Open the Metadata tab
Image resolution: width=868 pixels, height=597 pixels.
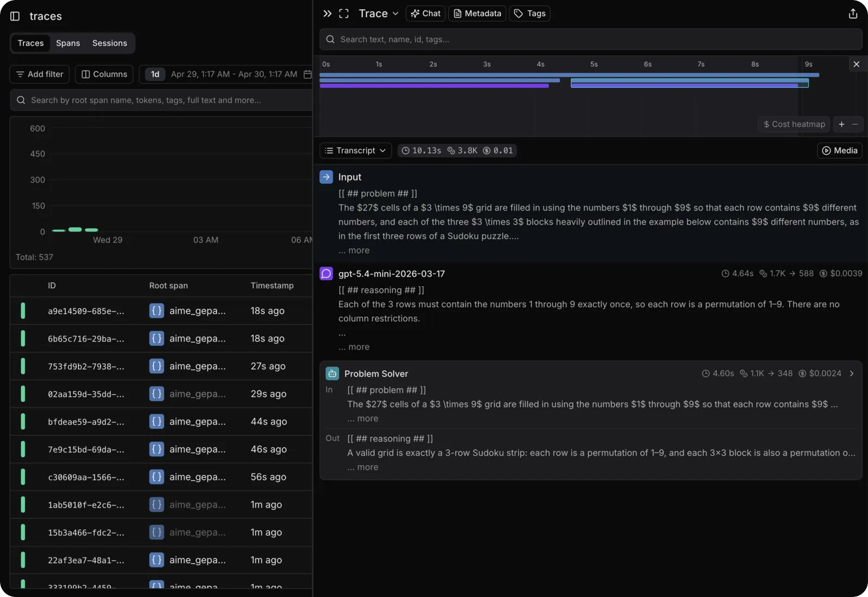click(477, 14)
